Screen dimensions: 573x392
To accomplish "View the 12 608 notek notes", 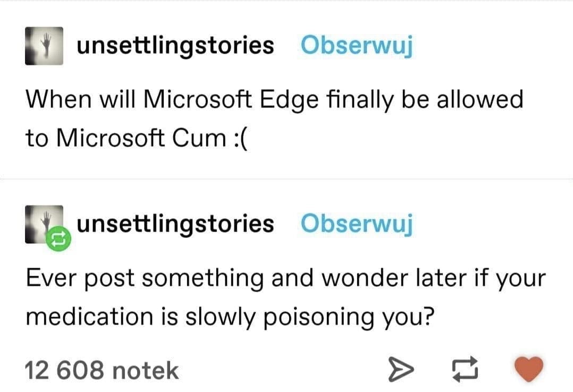I will coord(102,370).
